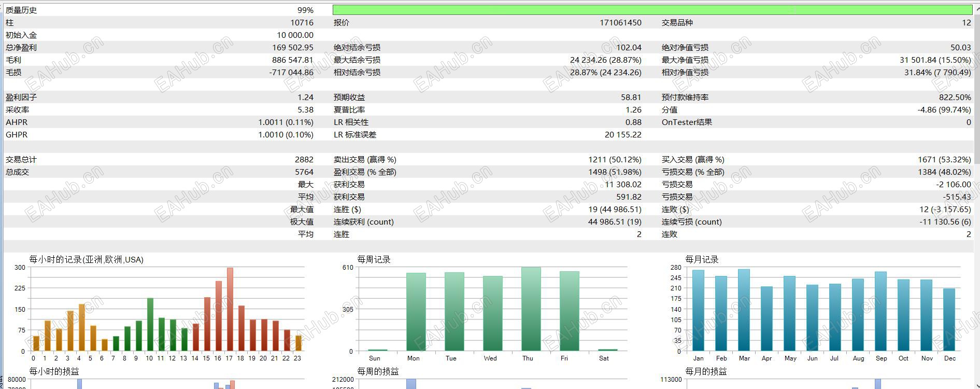Click gross profit value 886 547.81
This screenshot has height=389, width=980.
[293, 60]
